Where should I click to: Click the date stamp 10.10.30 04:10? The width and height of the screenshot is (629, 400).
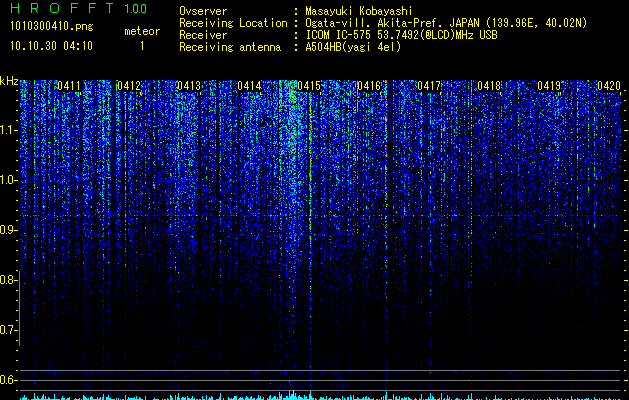tap(51, 46)
